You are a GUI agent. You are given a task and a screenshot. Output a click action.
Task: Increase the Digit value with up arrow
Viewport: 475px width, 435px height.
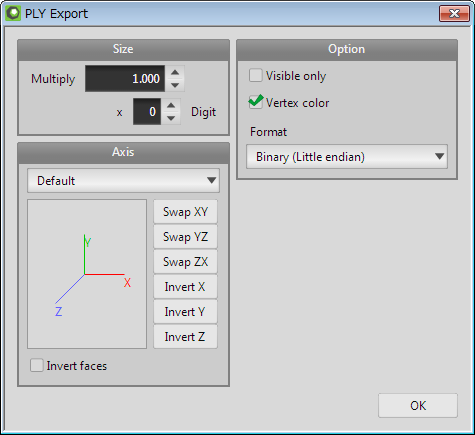click(171, 105)
